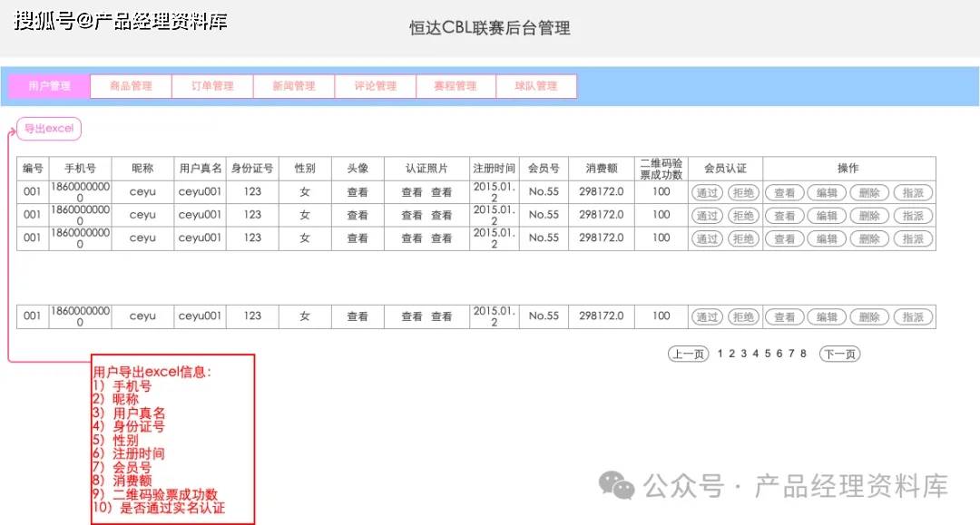Open the 球队管理 section
The image size is (980, 525).
click(x=537, y=85)
